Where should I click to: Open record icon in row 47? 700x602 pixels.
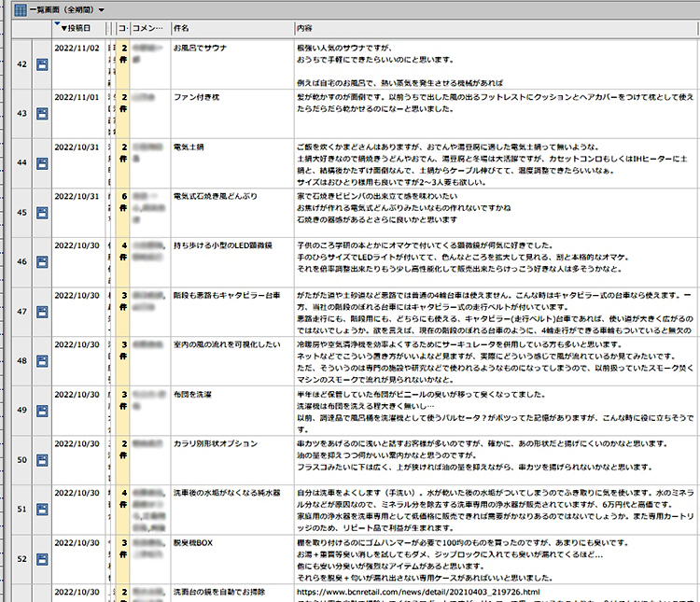(42, 312)
